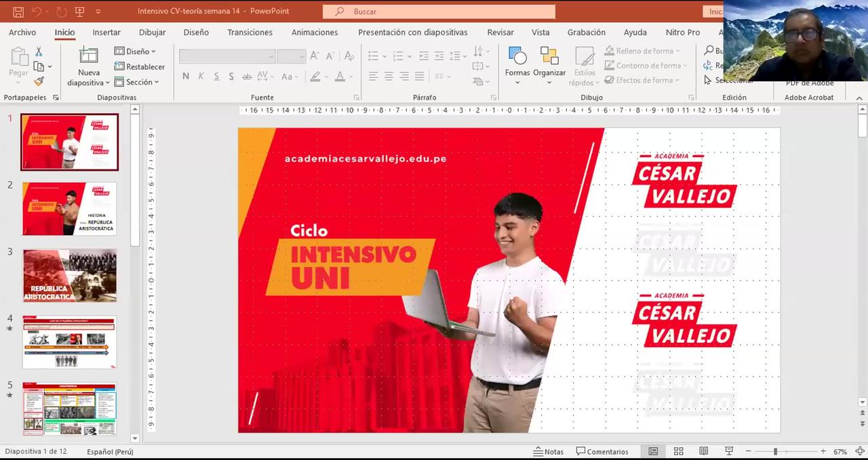Switch to Clasificador de diapositivas view icon
The image size is (868, 460).
click(x=678, y=451)
